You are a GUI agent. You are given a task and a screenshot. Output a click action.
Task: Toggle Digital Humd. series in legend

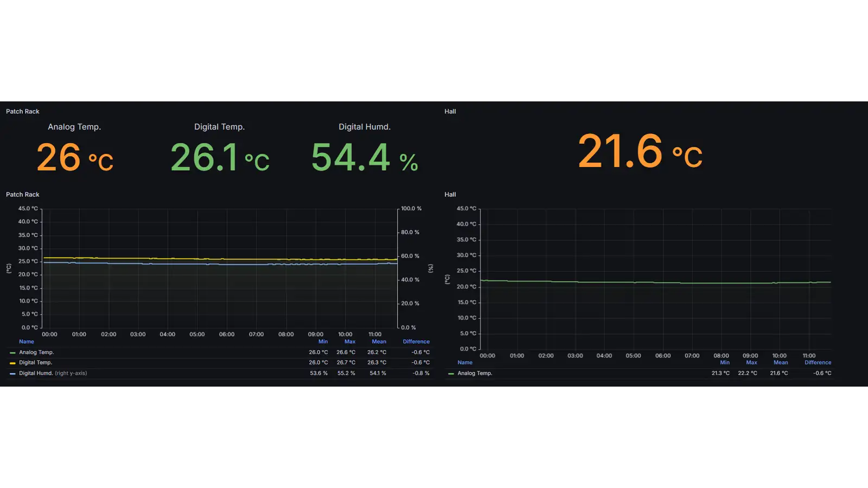click(36, 374)
